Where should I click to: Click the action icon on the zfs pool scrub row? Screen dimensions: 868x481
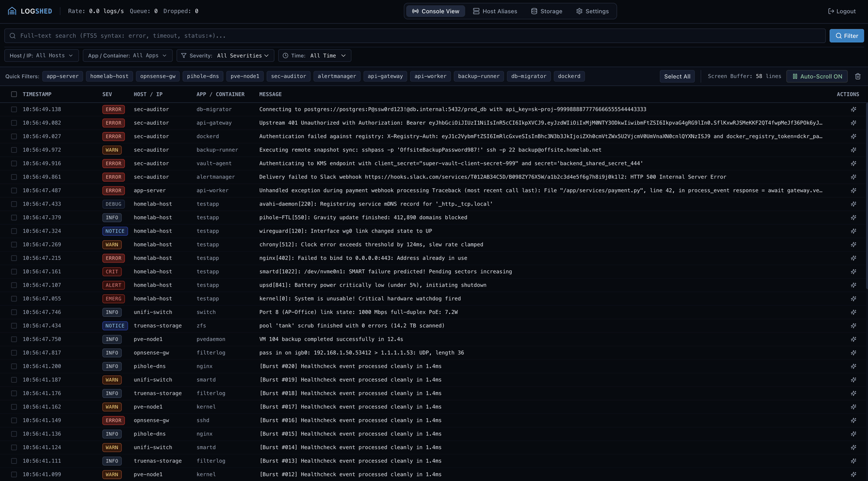853,326
